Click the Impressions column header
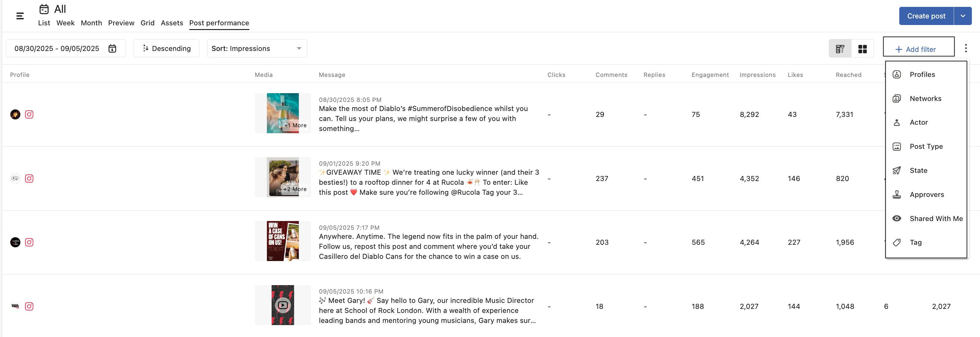The width and height of the screenshot is (980, 337). [x=757, y=75]
